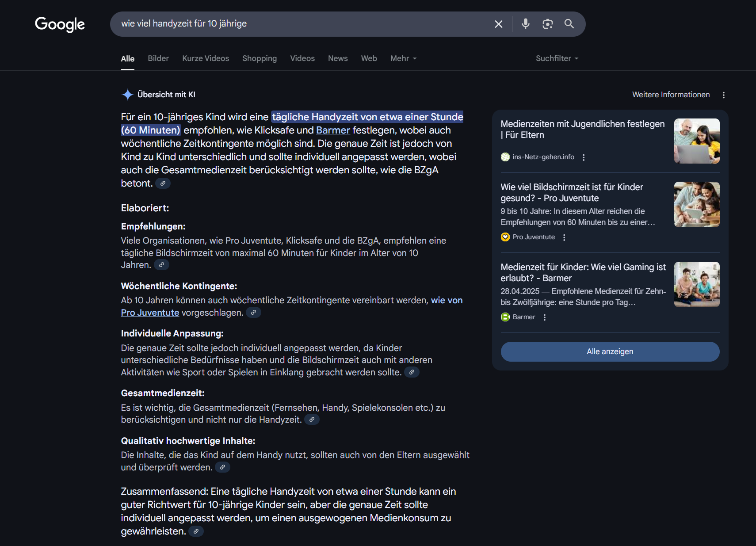Open options menu for Barmer source
The image size is (756, 546).
click(x=545, y=317)
